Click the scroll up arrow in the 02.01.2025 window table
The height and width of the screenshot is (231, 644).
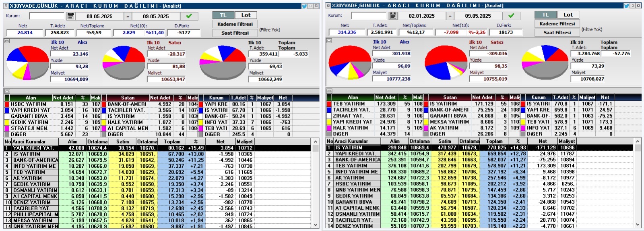[638, 142]
